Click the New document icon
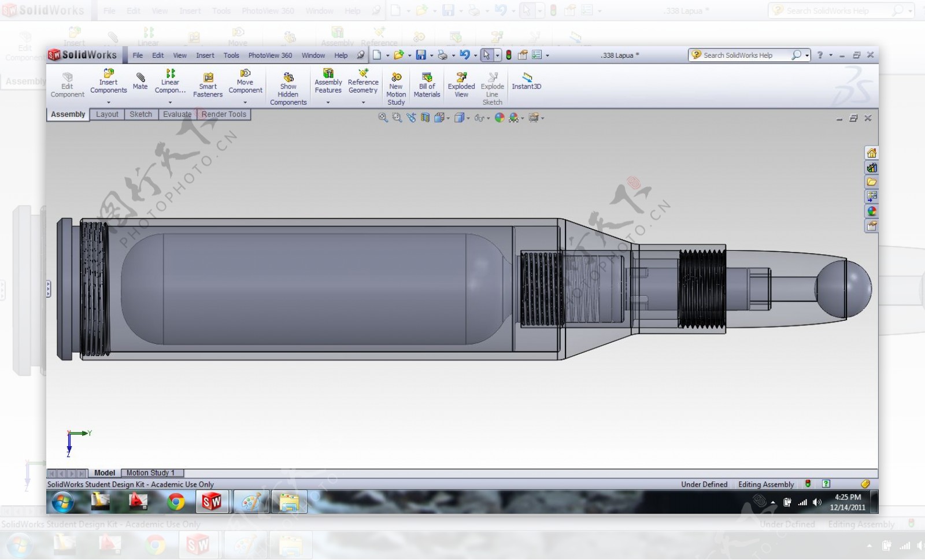 [x=377, y=55]
